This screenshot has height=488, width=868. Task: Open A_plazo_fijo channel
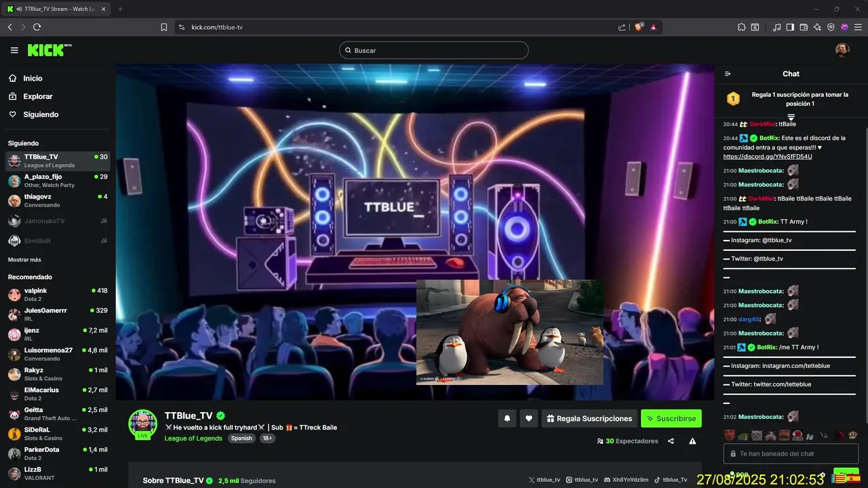58,180
